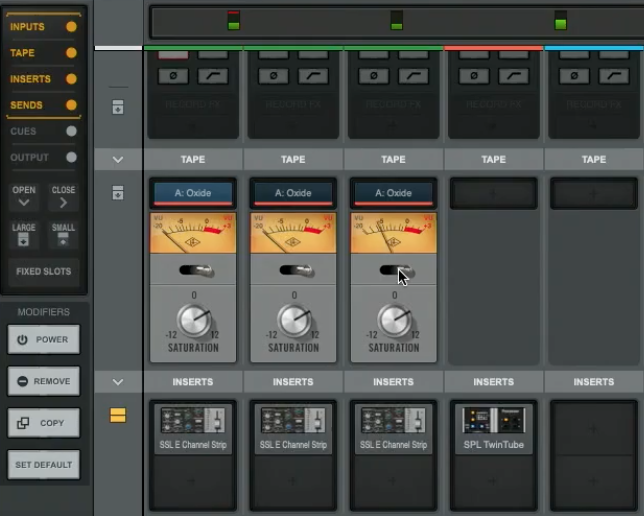
Task: Enable high-pass filter on the first channel
Action: pyautogui.click(x=213, y=76)
